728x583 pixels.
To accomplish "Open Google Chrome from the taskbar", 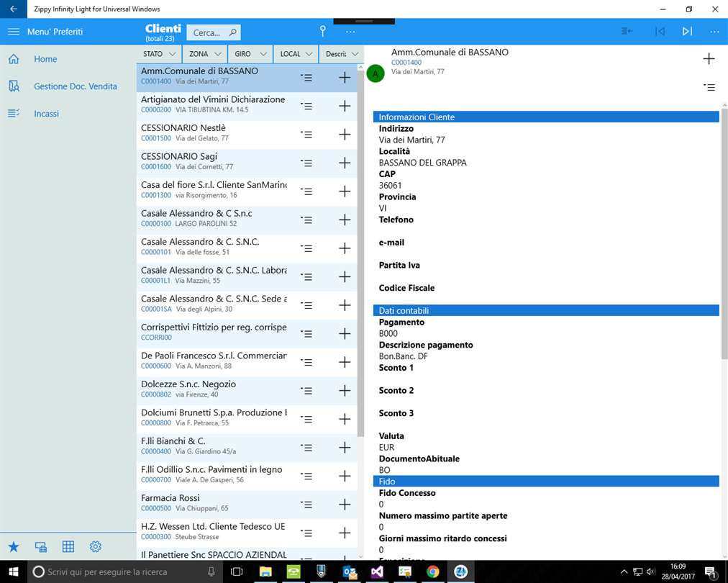I will [x=433, y=571].
